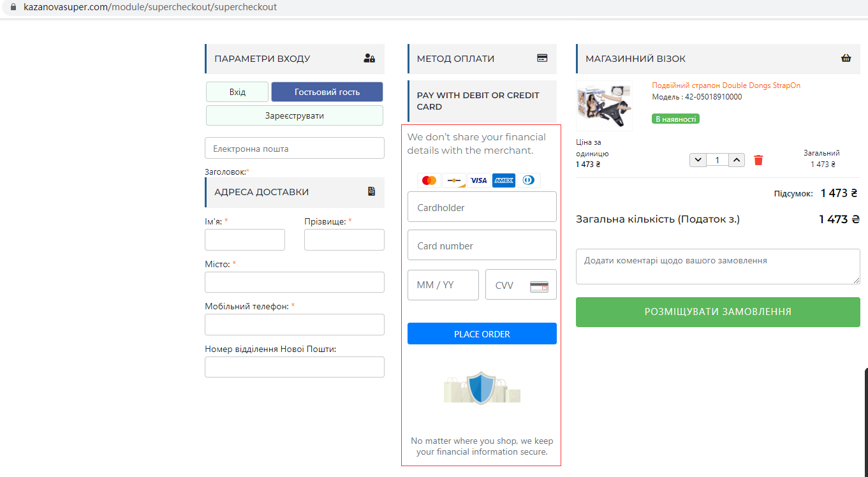Image resolution: width=868 pixels, height=477 pixels.
Task: Click the American Express logo
Action: click(x=503, y=180)
